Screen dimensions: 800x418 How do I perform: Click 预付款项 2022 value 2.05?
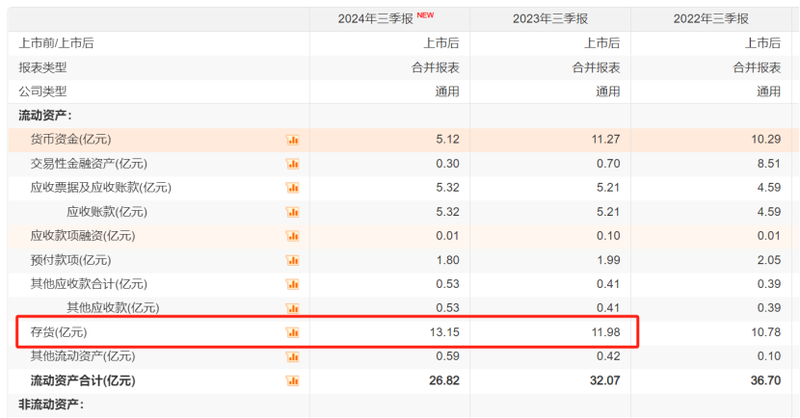[769, 260]
